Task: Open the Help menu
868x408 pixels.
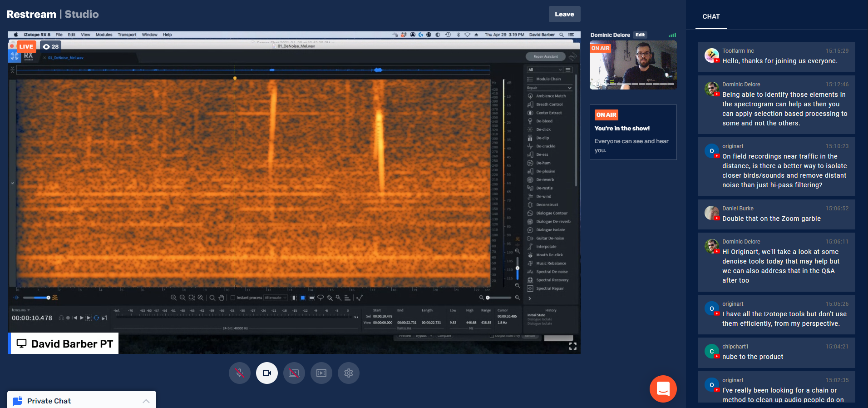Action: [x=167, y=35]
